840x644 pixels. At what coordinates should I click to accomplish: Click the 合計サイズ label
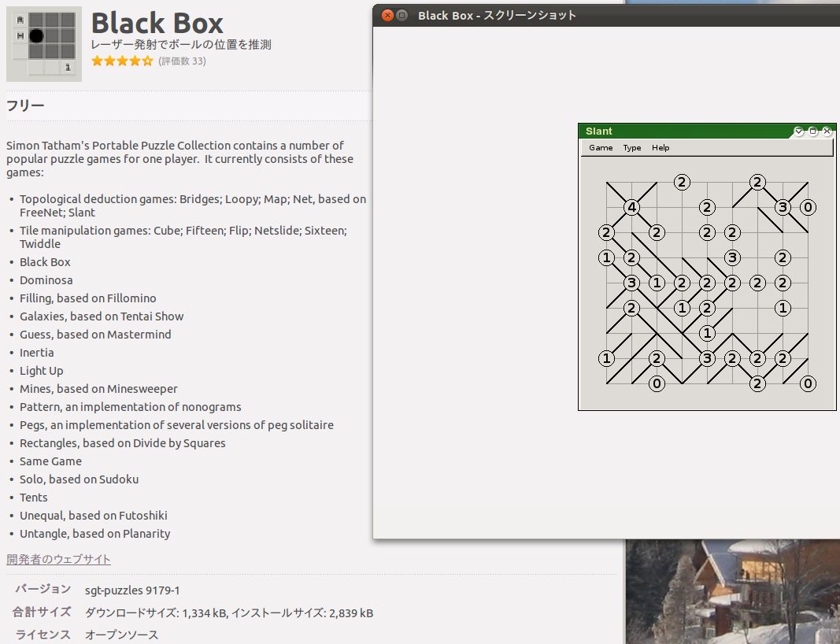pos(42,612)
